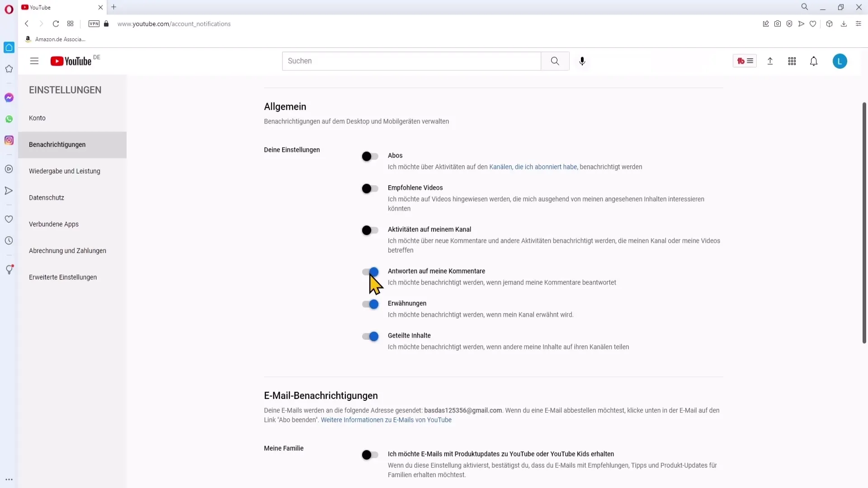Enable the Empfohlene Videos toggle
Viewport: 868px width, 488px height.
[370, 189]
